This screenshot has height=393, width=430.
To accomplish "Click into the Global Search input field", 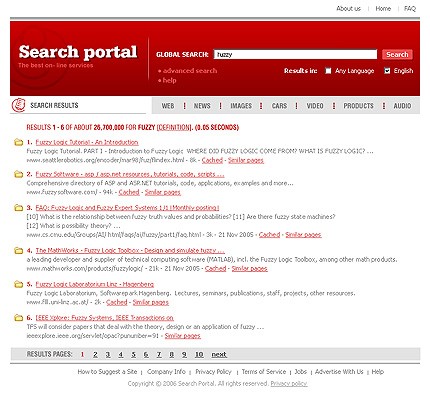I will (x=295, y=54).
